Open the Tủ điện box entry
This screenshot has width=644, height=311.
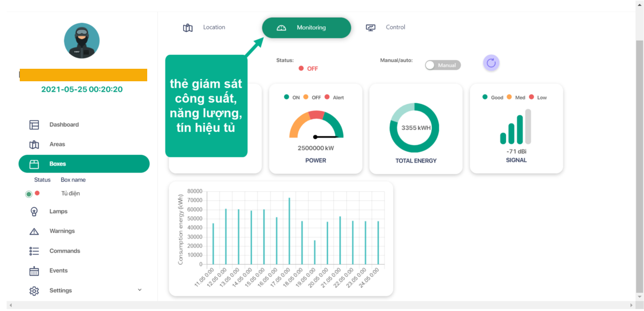(x=70, y=194)
